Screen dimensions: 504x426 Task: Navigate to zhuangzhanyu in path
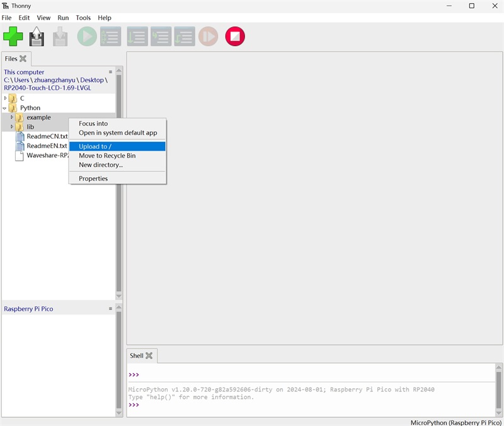(x=55, y=80)
